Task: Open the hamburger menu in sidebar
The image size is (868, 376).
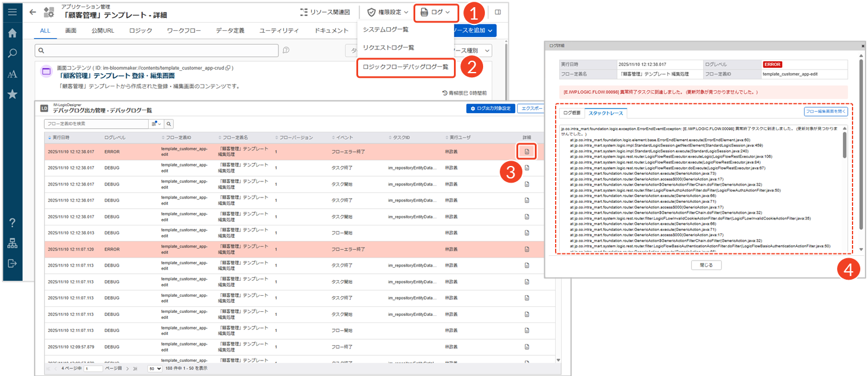Action: [12, 11]
